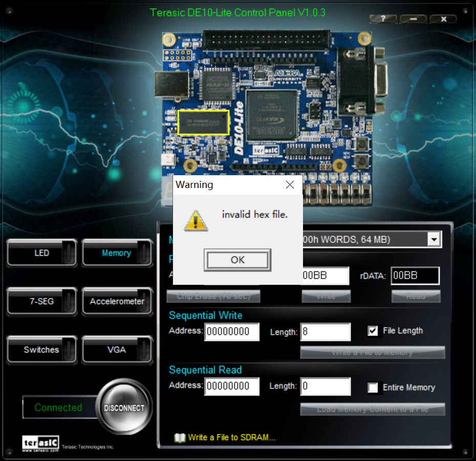Click the USB port on the board image

[x=172, y=84]
